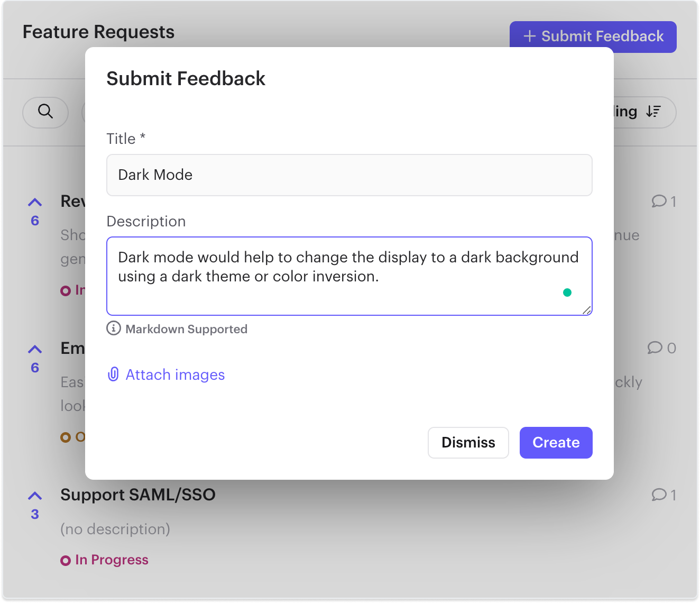Click the Attach images link
This screenshot has height=603, width=700.
[174, 374]
